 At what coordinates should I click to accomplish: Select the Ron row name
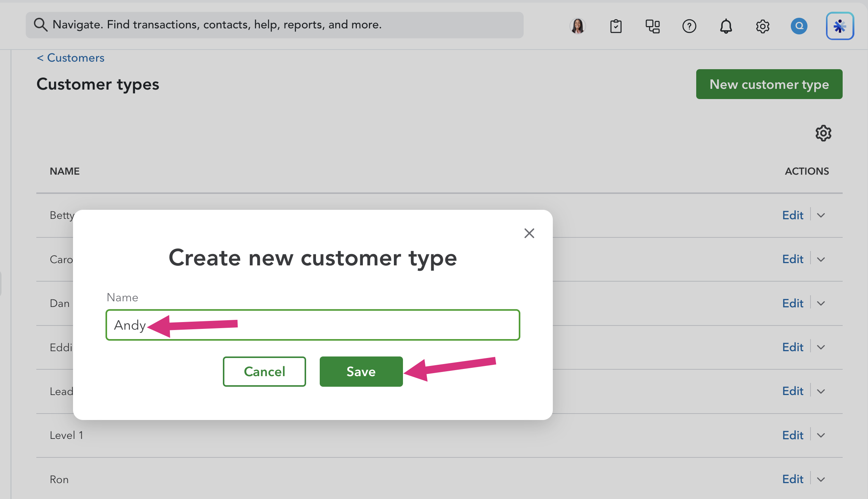point(59,479)
